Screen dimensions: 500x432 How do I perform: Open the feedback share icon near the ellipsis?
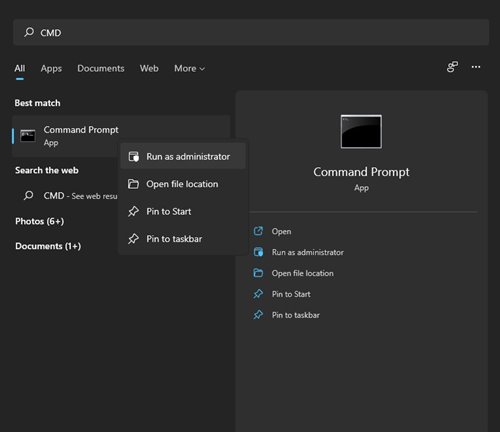pos(452,67)
